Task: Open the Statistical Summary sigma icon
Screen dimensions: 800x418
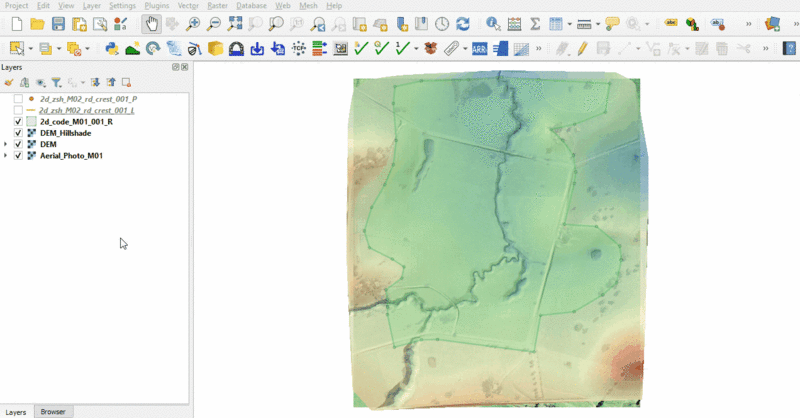Action: [x=535, y=23]
